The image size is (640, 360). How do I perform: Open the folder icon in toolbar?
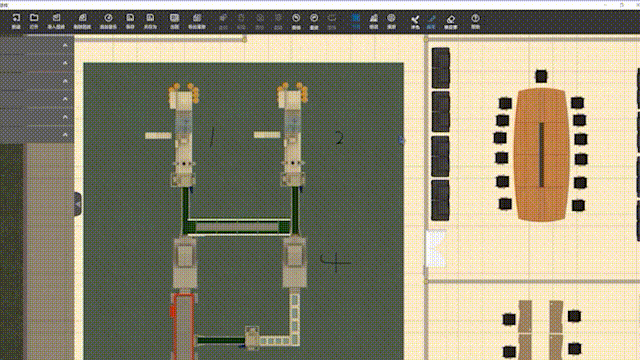click(34, 21)
